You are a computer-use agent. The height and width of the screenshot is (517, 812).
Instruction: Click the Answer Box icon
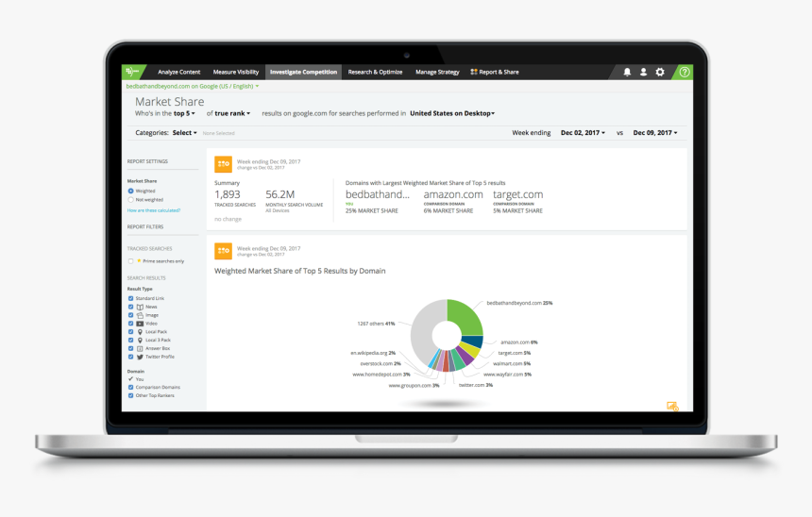pyautogui.click(x=140, y=348)
